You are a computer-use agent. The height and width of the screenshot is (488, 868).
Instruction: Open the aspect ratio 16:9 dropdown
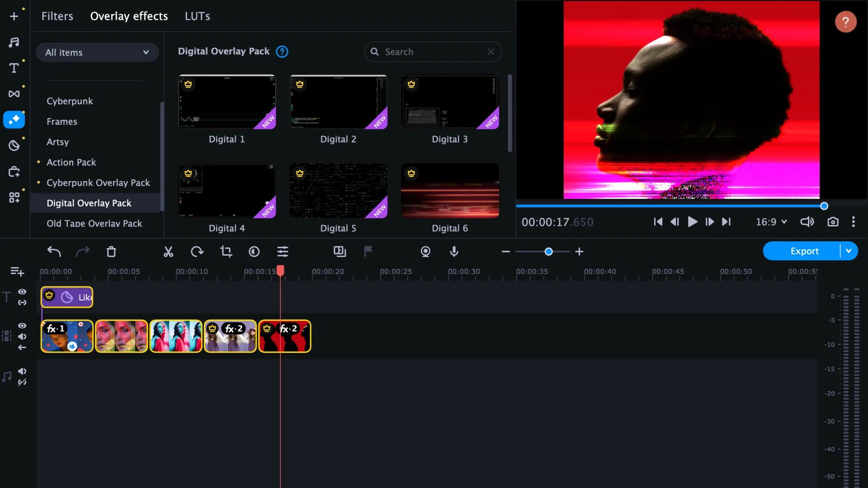pyautogui.click(x=771, y=222)
